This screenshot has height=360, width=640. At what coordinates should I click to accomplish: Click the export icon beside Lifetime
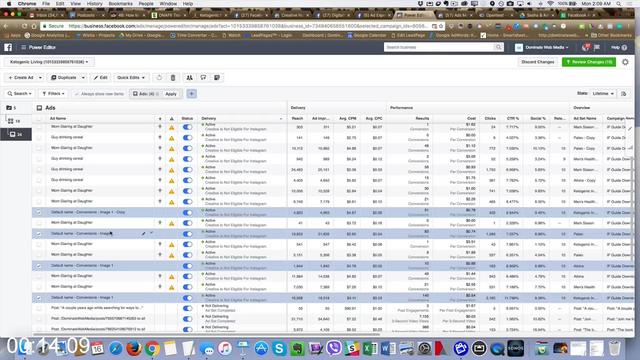coord(624,94)
